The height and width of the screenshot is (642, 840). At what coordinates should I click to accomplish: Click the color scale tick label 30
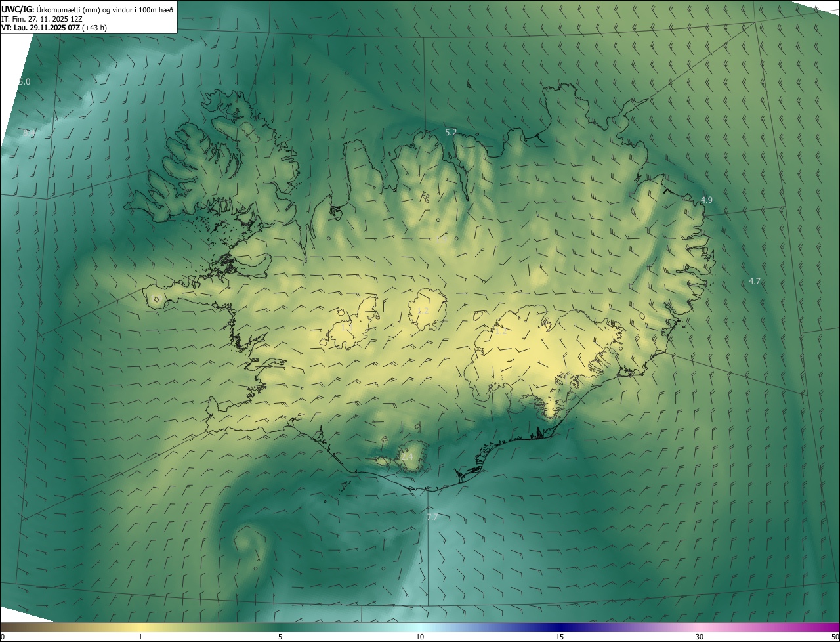pos(700,637)
